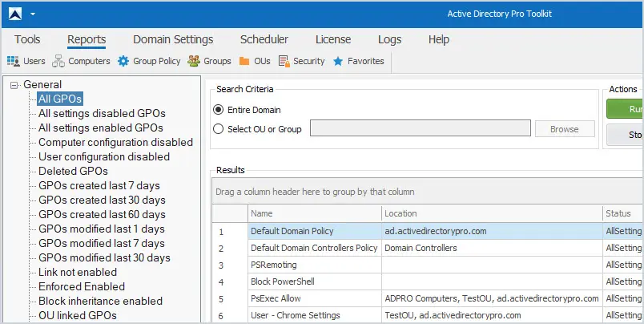Open the Scheduler tab
The width and height of the screenshot is (644, 324).
tap(264, 39)
